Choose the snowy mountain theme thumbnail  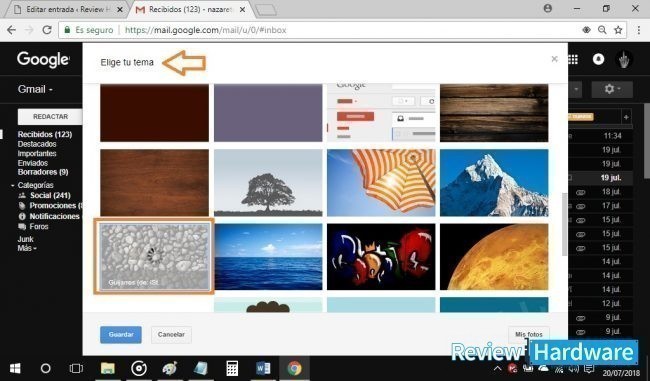[x=494, y=183]
